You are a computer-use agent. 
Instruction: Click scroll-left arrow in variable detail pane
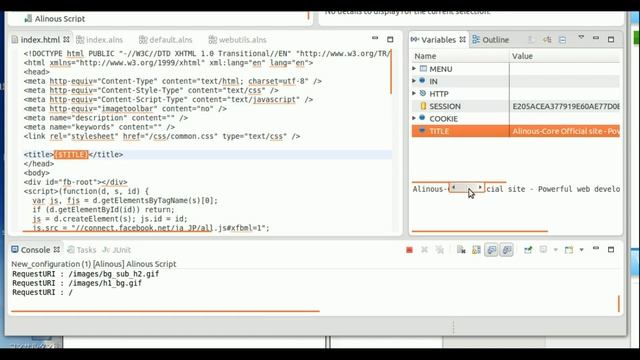[453, 187]
